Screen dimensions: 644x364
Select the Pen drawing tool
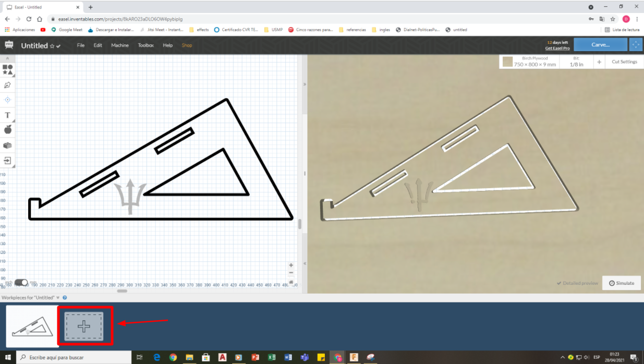pyautogui.click(x=7, y=85)
